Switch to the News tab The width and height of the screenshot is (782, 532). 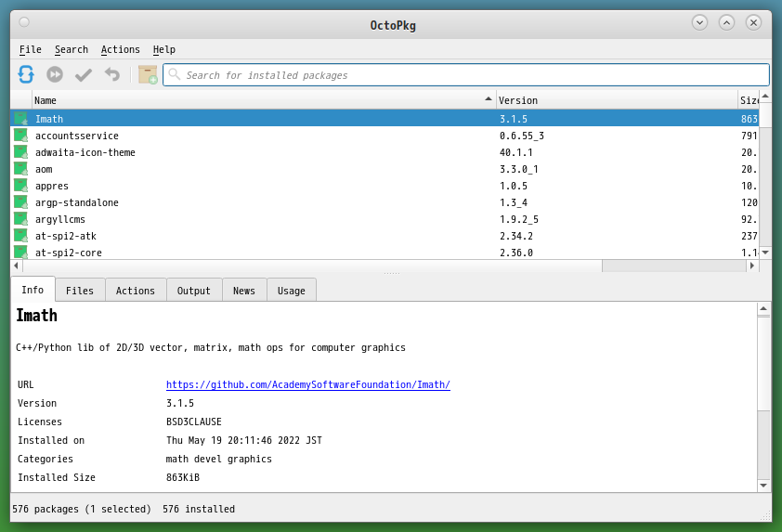pos(244,291)
